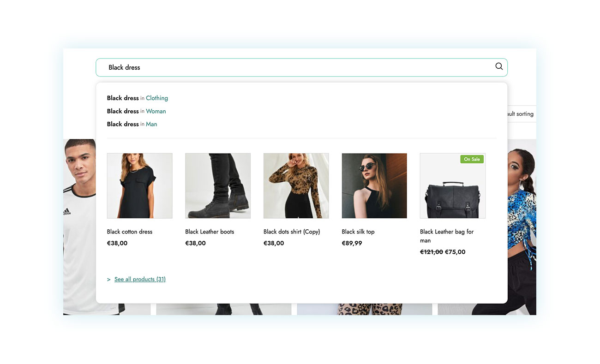This screenshot has height=364, width=600.
Task: Select the Black dots shirt product title
Action: tap(291, 231)
